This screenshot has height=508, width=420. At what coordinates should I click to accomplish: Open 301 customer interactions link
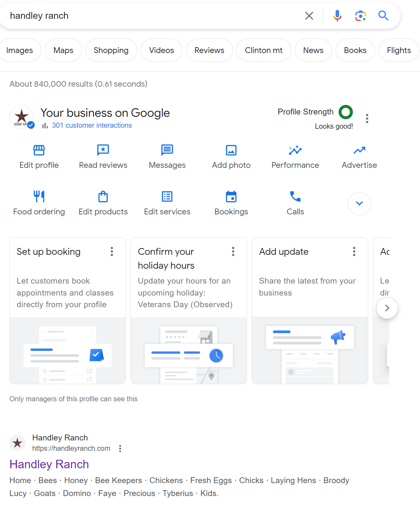tap(92, 125)
